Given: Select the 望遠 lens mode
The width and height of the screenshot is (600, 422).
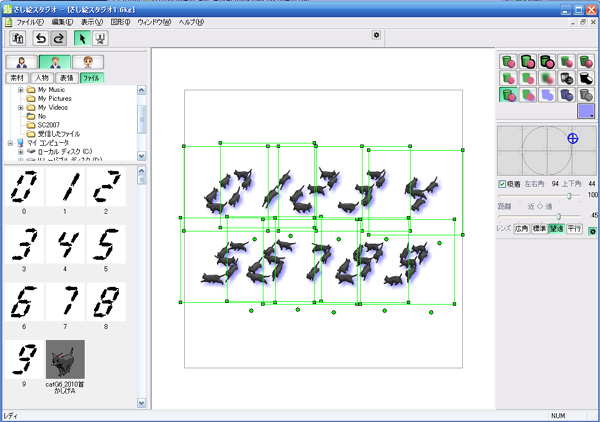Looking at the screenshot, I should 556,229.
